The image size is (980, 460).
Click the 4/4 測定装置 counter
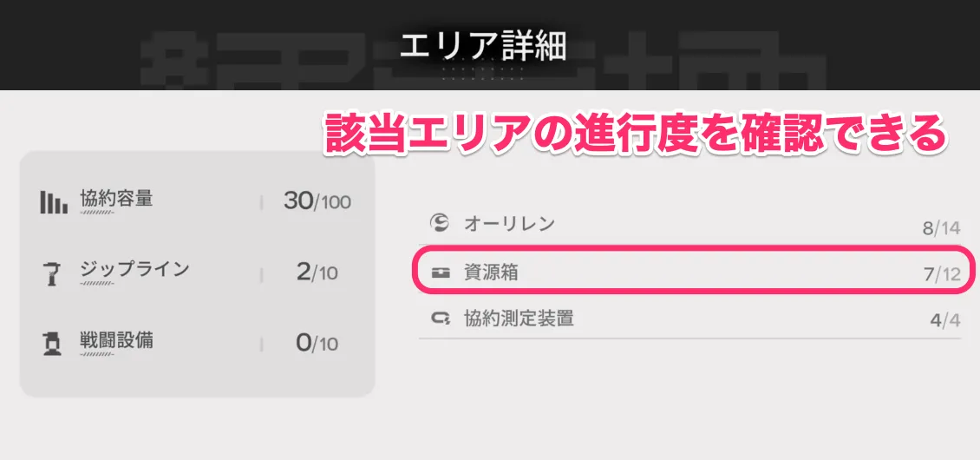pyautogui.click(x=944, y=321)
